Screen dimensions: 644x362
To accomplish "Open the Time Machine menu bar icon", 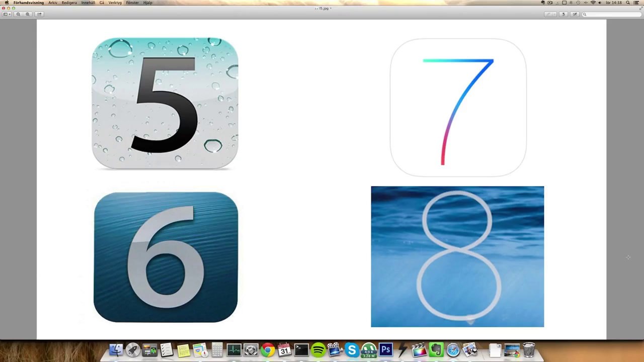I will (x=579, y=3).
